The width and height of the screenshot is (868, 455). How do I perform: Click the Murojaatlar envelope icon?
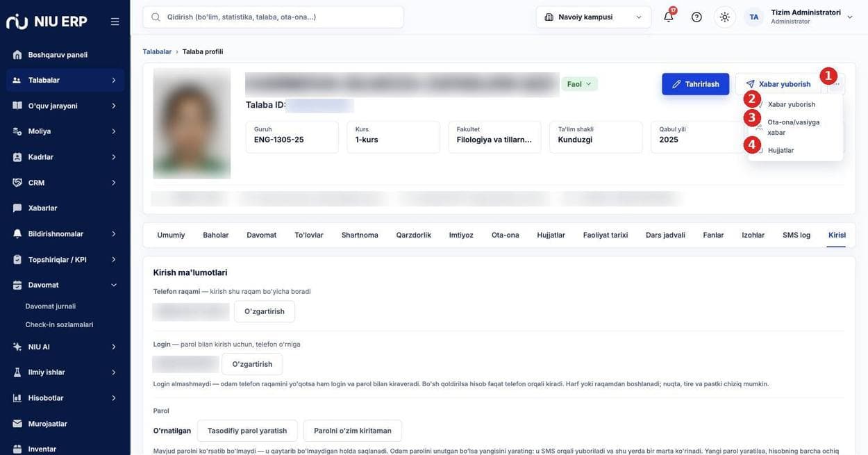pos(17,424)
